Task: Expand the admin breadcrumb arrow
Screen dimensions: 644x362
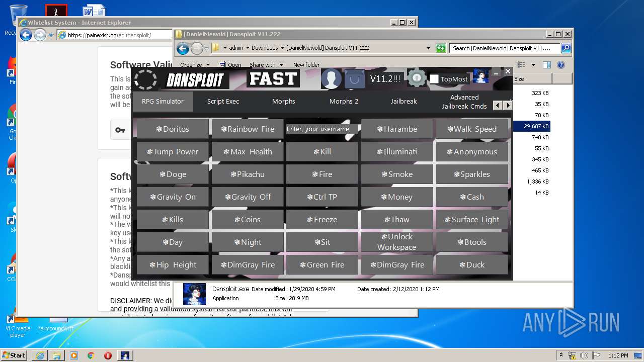Action: coord(247,48)
